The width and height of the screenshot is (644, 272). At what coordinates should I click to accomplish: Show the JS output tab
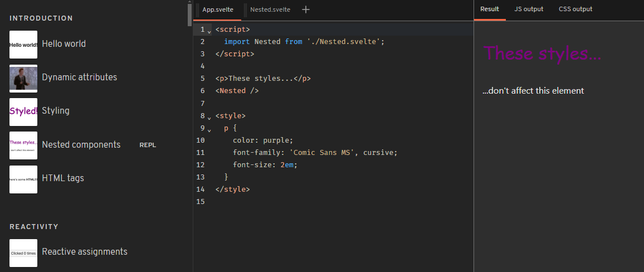[529, 9]
